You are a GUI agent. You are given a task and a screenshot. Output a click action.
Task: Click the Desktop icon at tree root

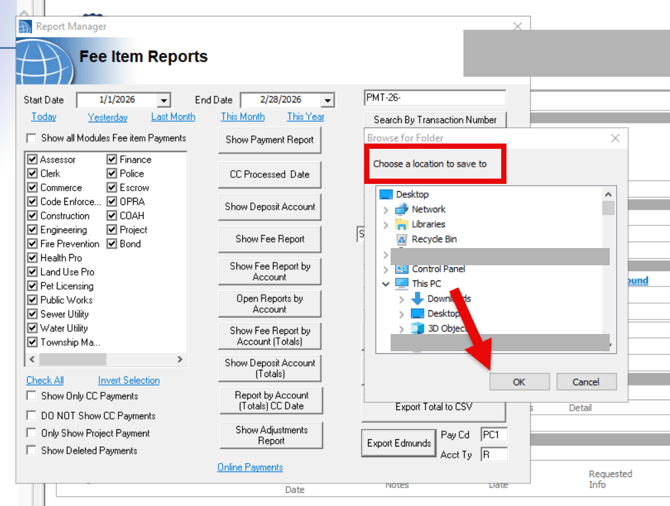click(385, 194)
